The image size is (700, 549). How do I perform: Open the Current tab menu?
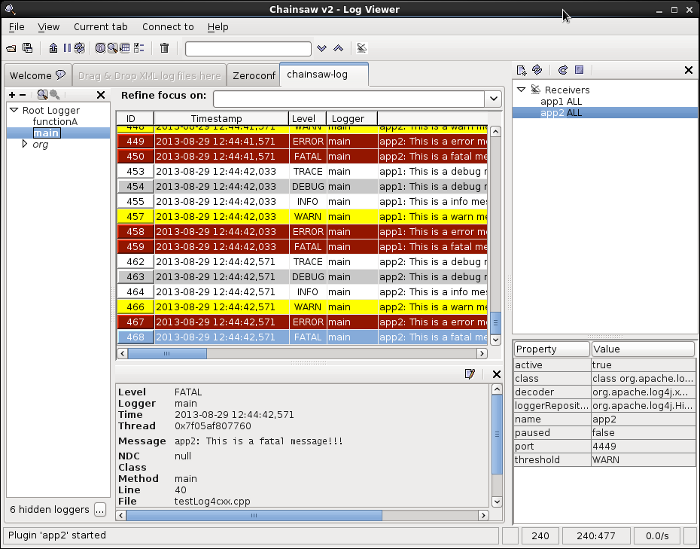coord(100,27)
